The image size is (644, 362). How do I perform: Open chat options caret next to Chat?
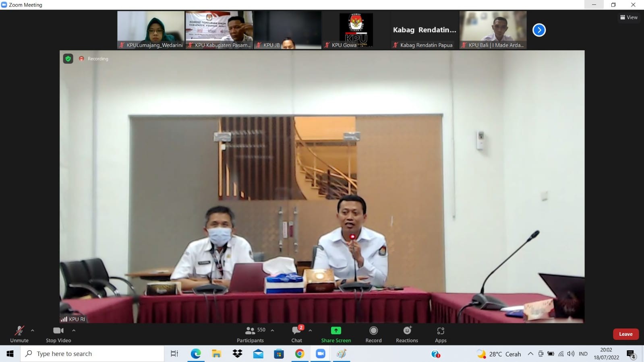(x=310, y=331)
